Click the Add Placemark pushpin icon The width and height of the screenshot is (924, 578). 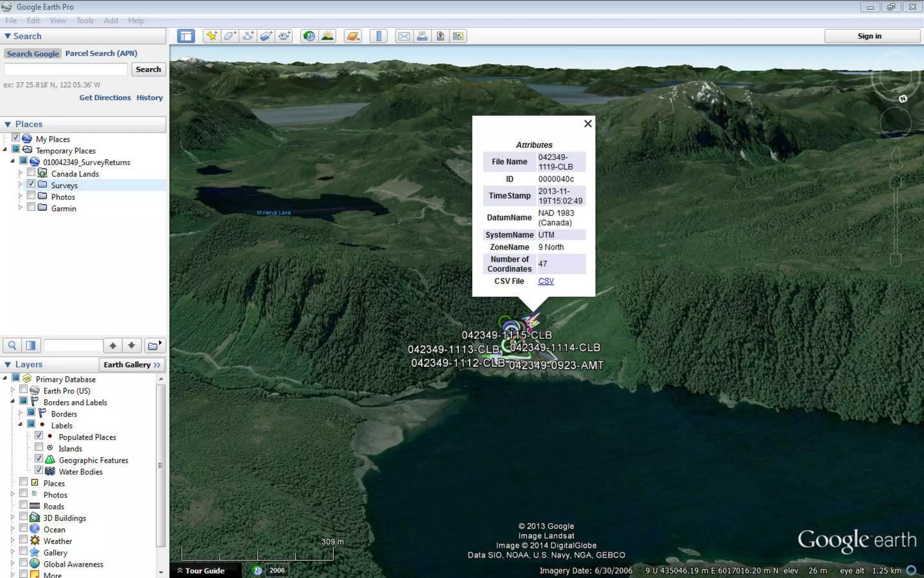[x=212, y=36]
